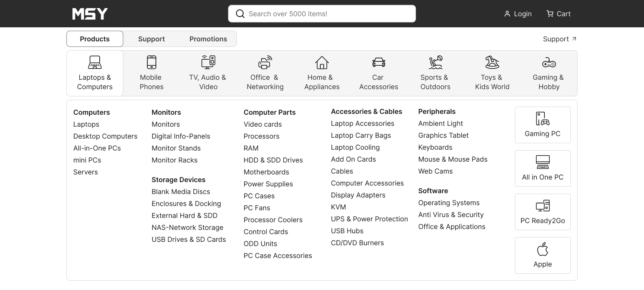The width and height of the screenshot is (644, 290).
Task: Choose the Car Accessories category icon
Action: [378, 63]
